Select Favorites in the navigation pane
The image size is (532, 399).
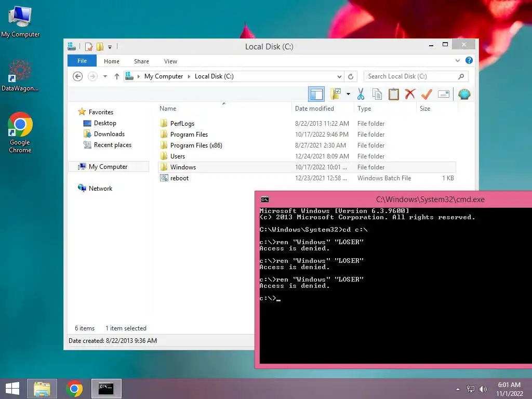pyautogui.click(x=101, y=112)
